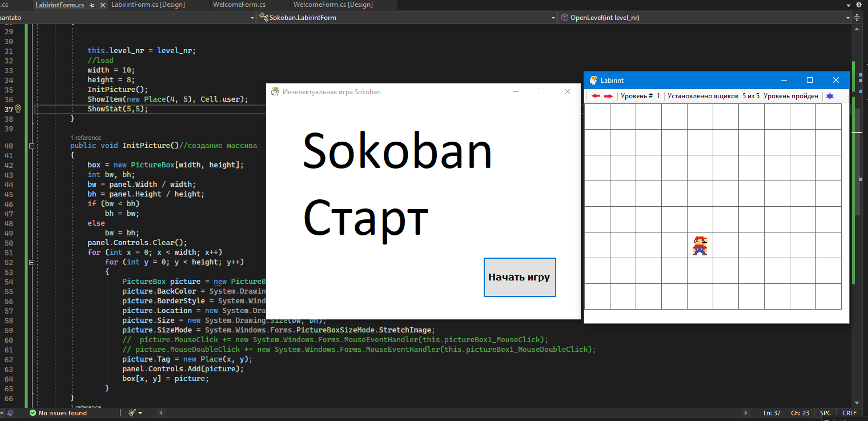Click the Labirint window title icon
The width and height of the screenshot is (868, 421).
pyautogui.click(x=593, y=81)
